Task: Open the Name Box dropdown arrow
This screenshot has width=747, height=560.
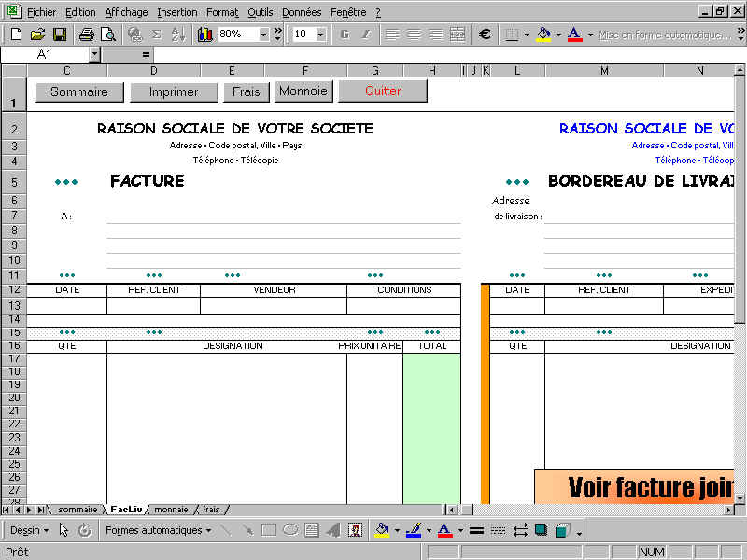Action: (x=94, y=55)
